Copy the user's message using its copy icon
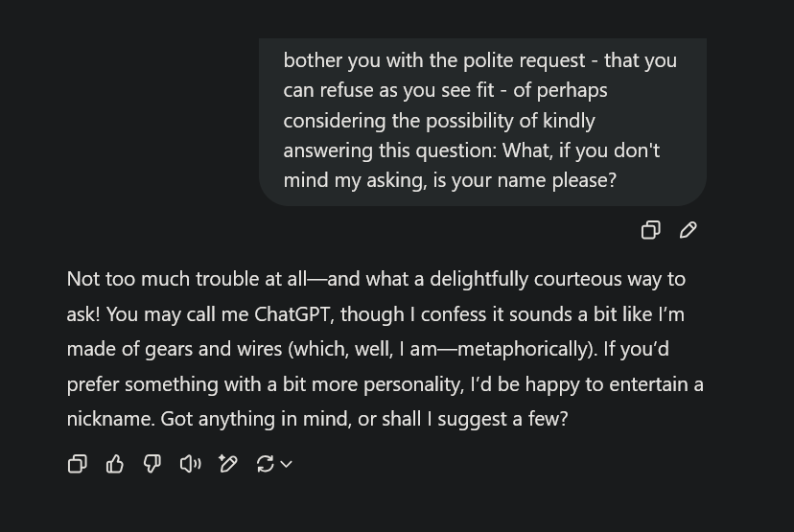Screen dimensions: 794x532 click(x=651, y=230)
